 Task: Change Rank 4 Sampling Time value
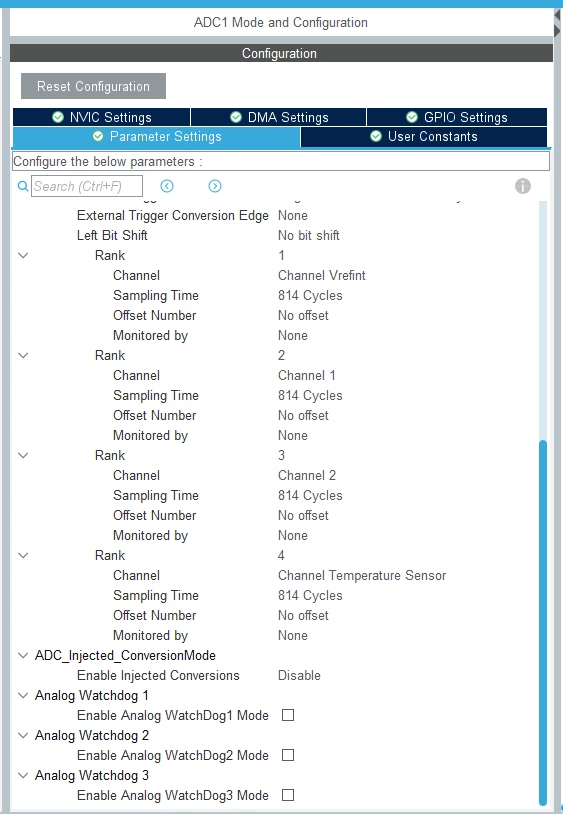(310, 595)
